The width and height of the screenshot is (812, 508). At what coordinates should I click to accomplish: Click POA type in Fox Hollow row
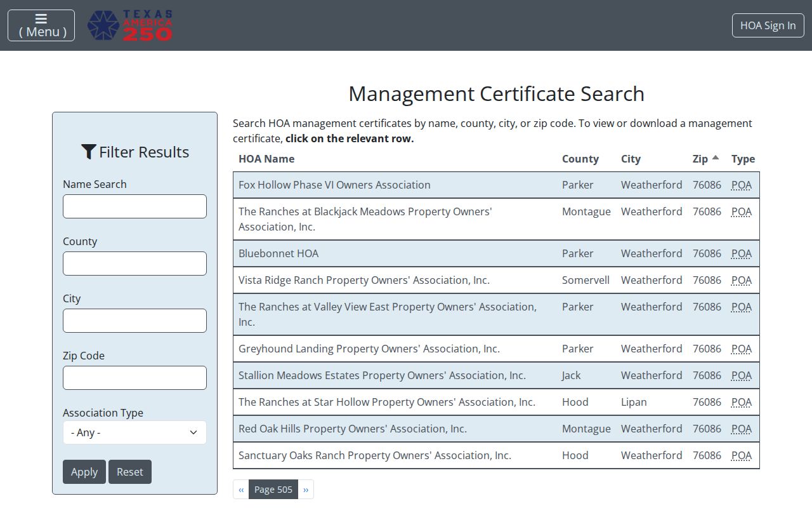[x=742, y=185]
